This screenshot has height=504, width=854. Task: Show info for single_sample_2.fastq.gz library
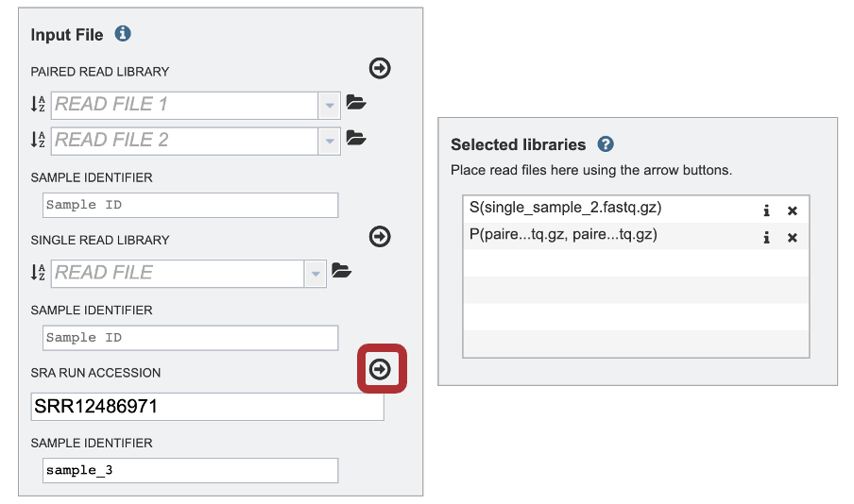click(x=766, y=210)
